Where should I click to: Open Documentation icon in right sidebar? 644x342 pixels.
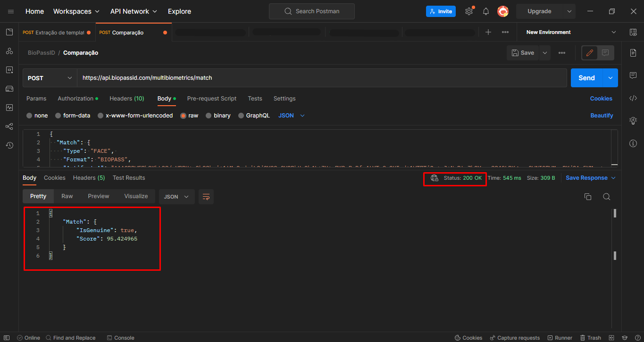pyautogui.click(x=633, y=53)
